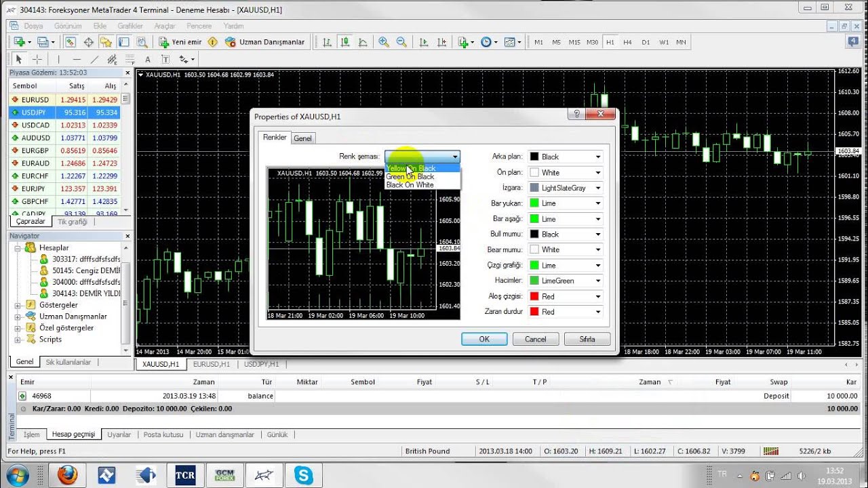Switch timeframe to M15
Screen dimensions: 868x488
point(574,42)
